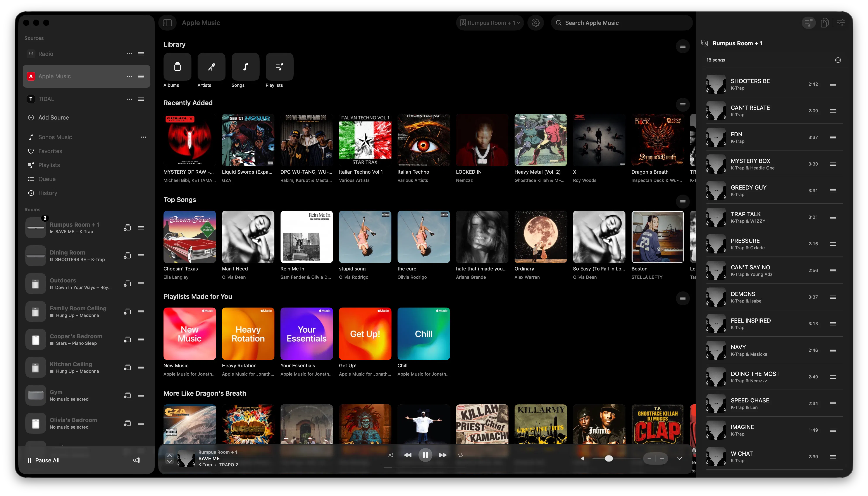This screenshot has width=868, height=496.
Task: Open the settings gear
Action: [x=536, y=23]
